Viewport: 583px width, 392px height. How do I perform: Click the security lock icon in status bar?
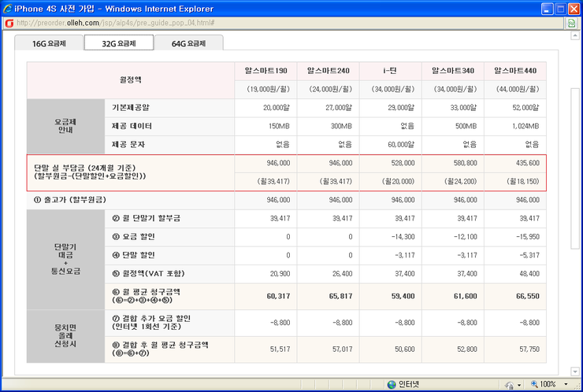tap(510, 384)
